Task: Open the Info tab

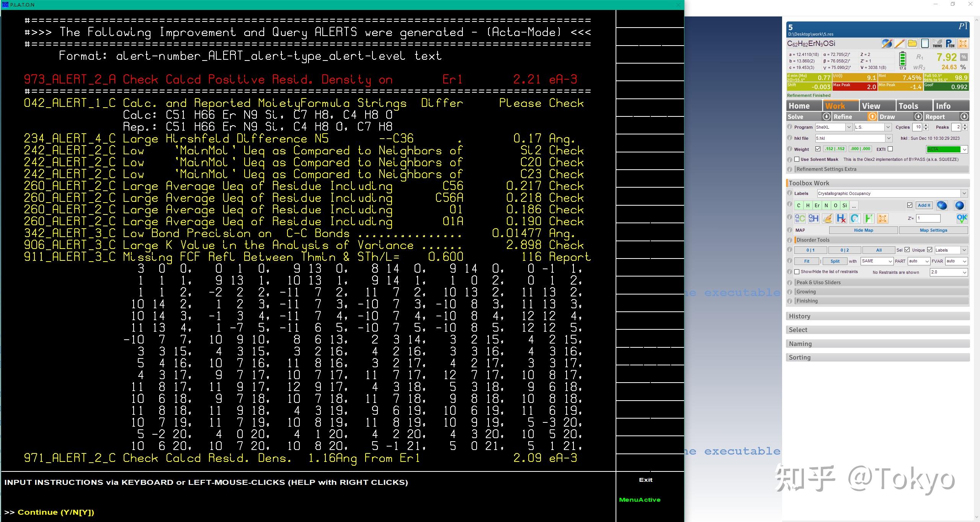Action: (951, 106)
